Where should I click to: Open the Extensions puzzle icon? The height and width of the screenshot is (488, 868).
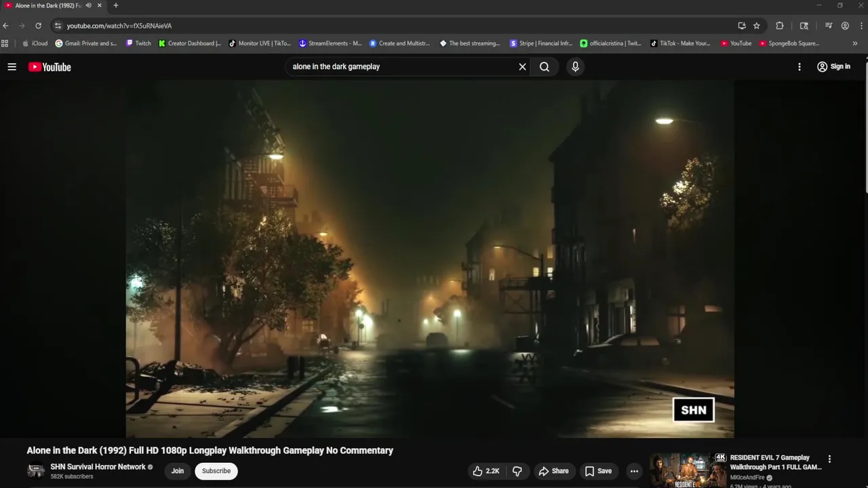[780, 26]
